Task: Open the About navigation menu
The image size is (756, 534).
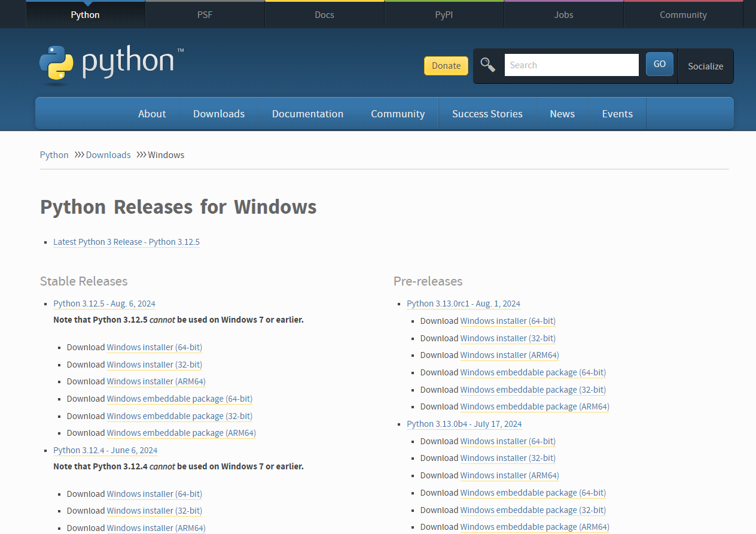Action: coord(152,114)
